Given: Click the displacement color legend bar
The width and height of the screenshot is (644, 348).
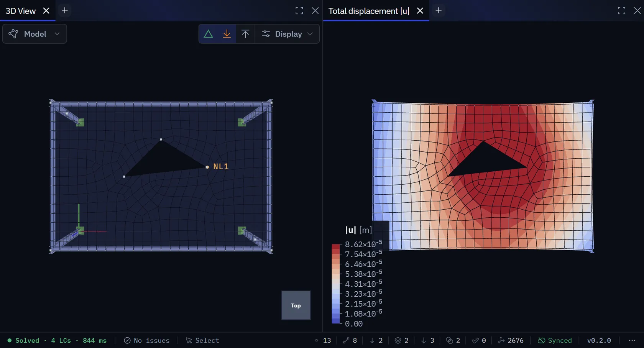Looking at the screenshot, I should point(336,284).
